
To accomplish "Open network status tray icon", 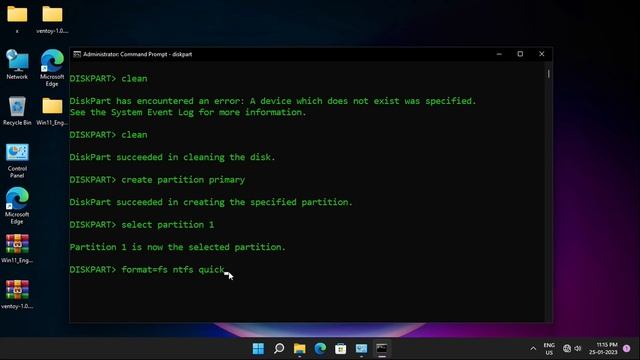I will pyautogui.click(x=567, y=348).
